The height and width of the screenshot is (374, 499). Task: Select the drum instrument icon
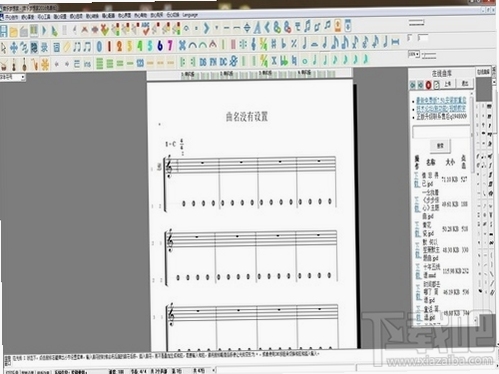4,64
